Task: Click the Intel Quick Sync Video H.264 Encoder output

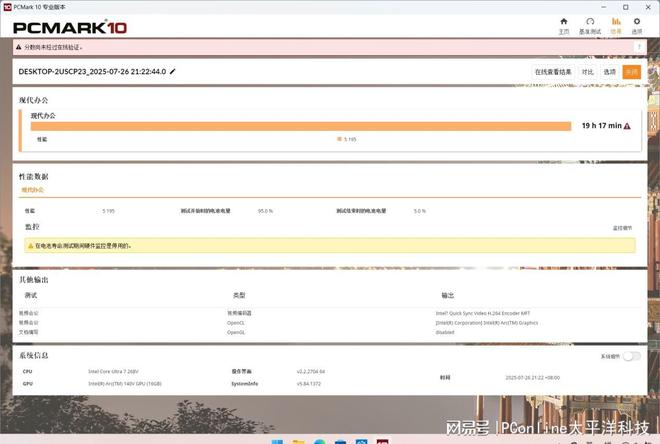Action: point(483,313)
